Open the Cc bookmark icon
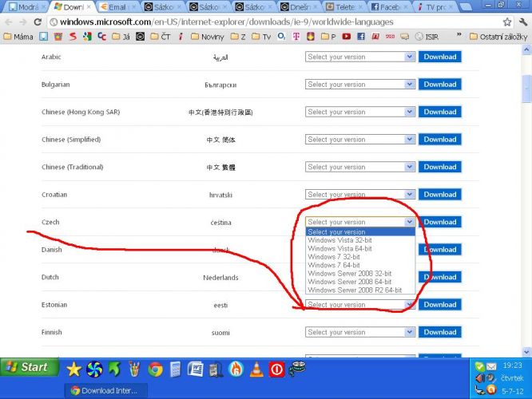532x399 pixels. pyautogui.click(x=101, y=36)
